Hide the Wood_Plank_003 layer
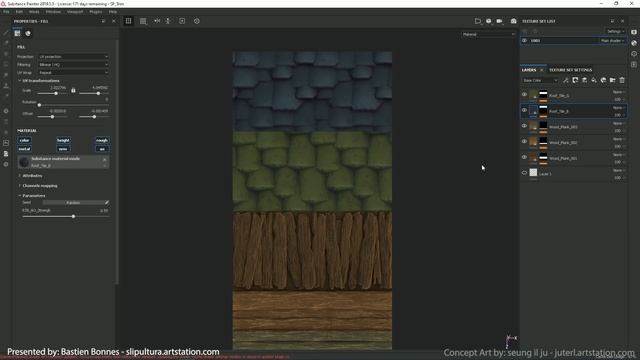The height and width of the screenshot is (360, 640). (x=524, y=126)
